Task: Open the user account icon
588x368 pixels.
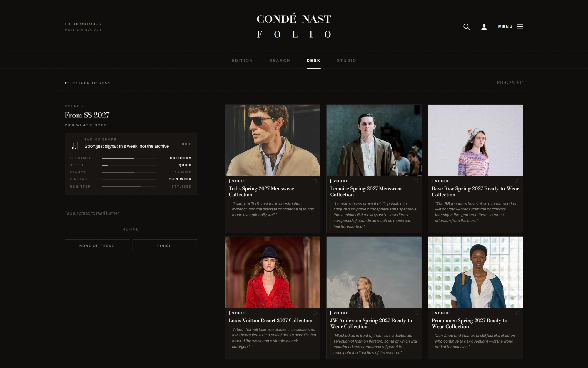Action: [x=484, y=27]
